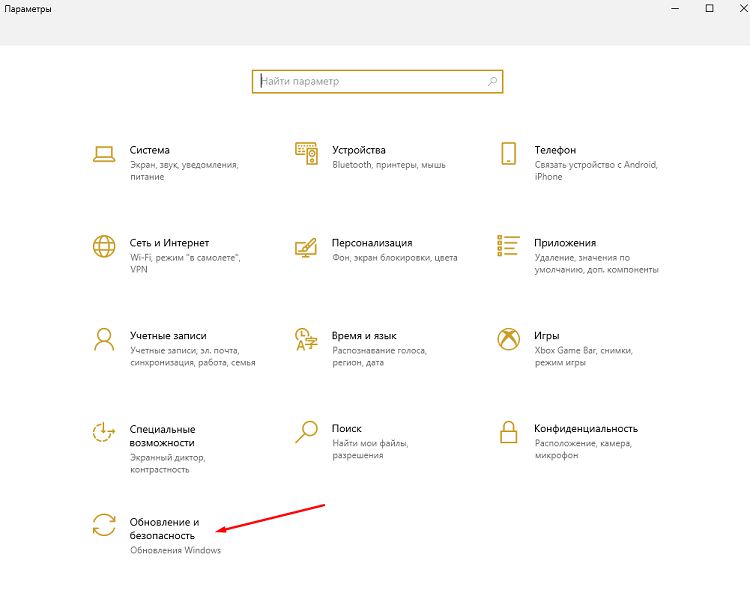Go to the Приложения settings title
The width and height of the screenshot is (750, 590).
pos(564,243)
